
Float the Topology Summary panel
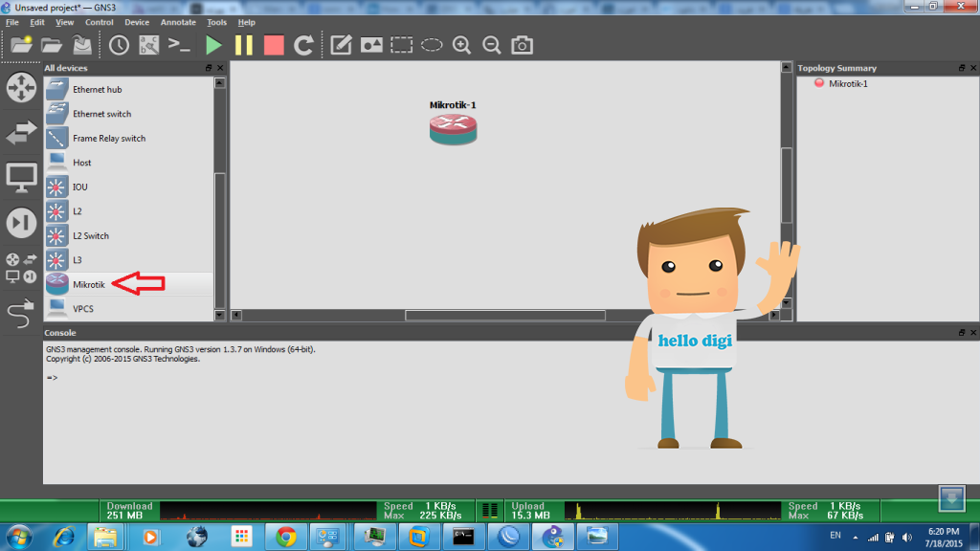coord(962,68)
